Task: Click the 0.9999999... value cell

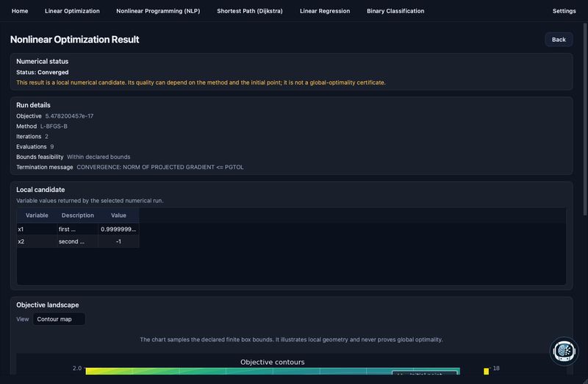Action: click(x=118, y=229)
